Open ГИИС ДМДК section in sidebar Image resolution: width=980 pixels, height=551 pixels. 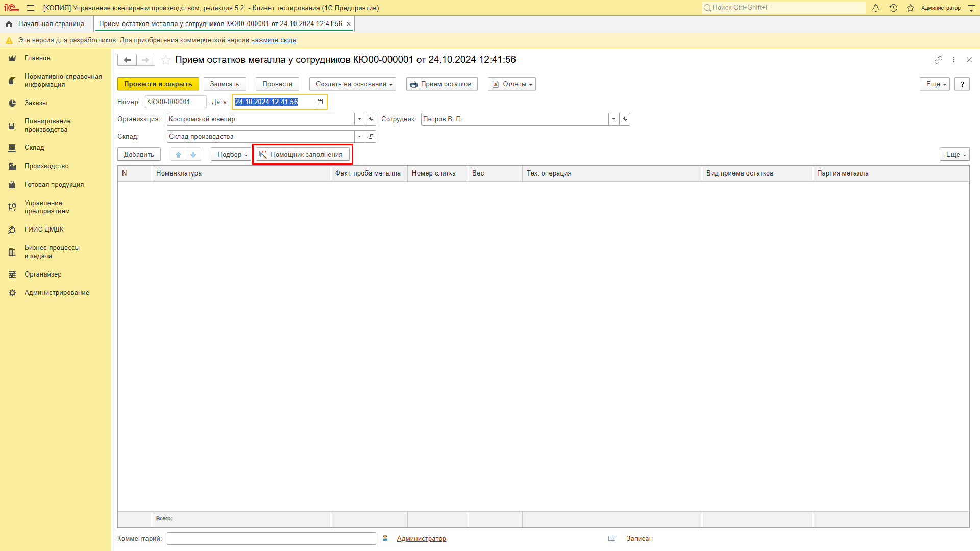coord(44,230)
